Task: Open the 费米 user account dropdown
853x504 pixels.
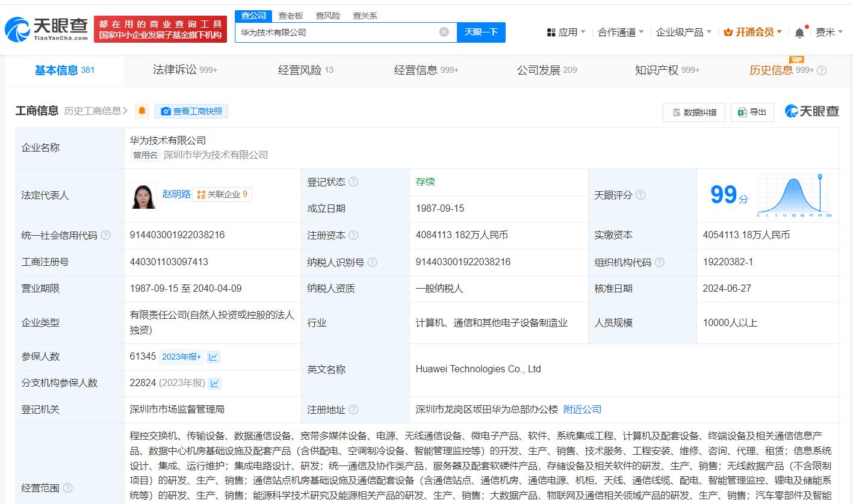Action: [830, 32]
